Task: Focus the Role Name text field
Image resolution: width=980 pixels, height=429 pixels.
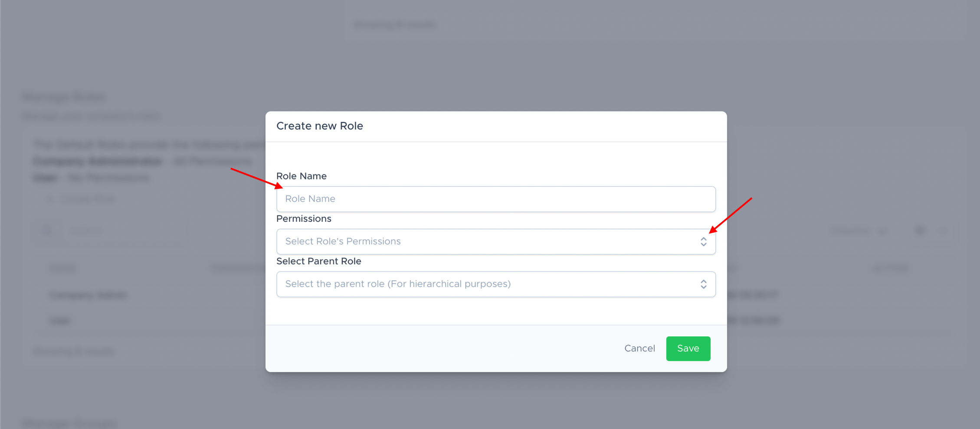Action: [x=495, y=199]
